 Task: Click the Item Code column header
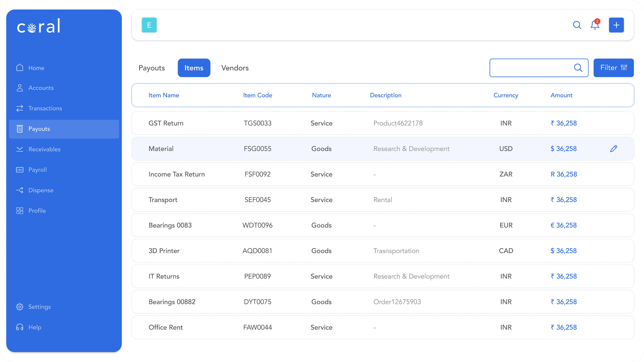257,95
